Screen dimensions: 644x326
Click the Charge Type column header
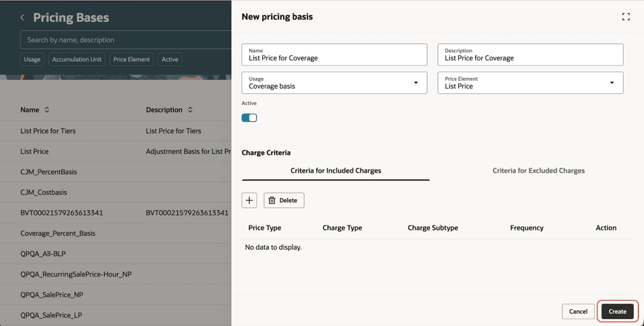pos(342,228)
